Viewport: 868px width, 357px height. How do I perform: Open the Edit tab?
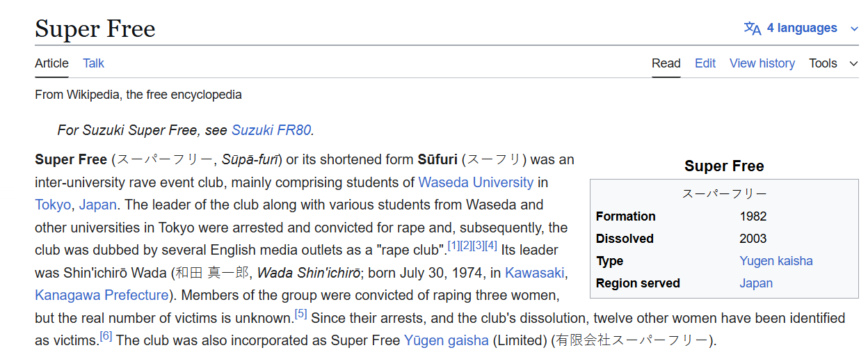705,63
